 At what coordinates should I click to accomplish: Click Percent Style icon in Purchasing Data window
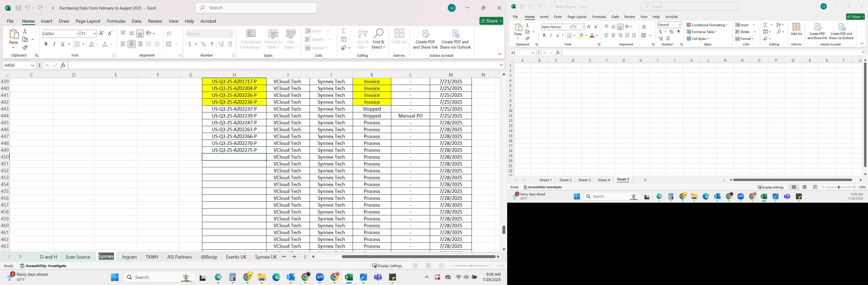click(203, 44)
